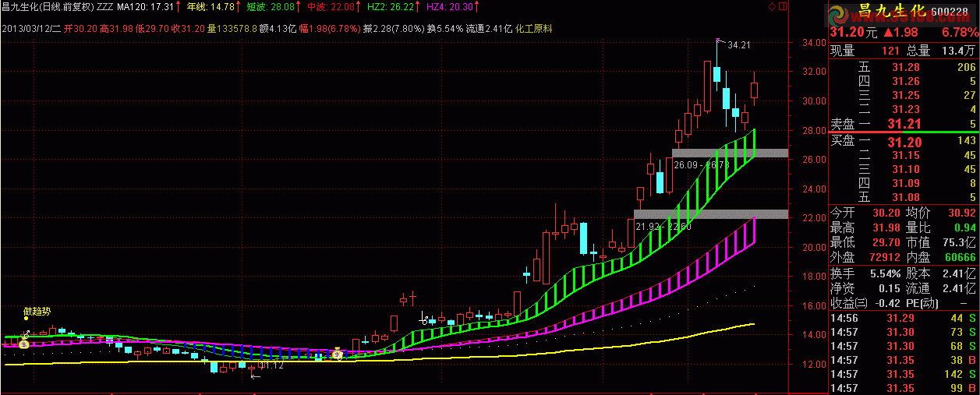
Task: Click the current price 31.20元
Action: [853, 34]
